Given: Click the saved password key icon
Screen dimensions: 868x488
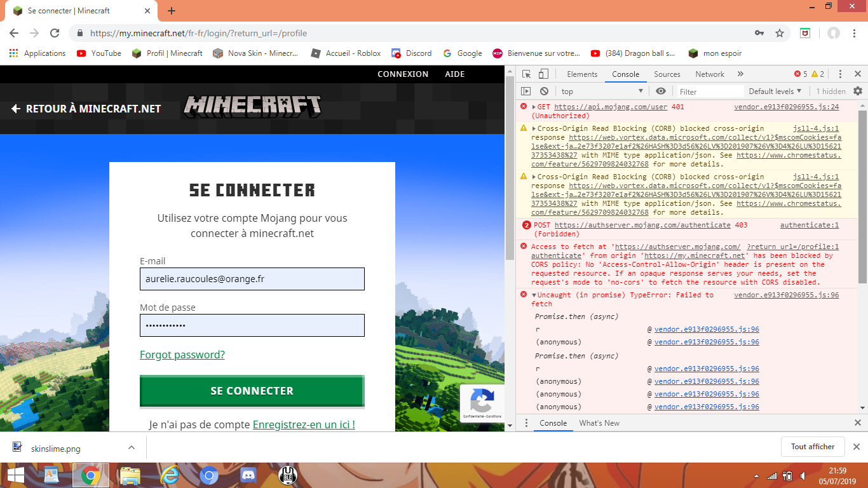Looking at the screenshot, I should (759, 33).
